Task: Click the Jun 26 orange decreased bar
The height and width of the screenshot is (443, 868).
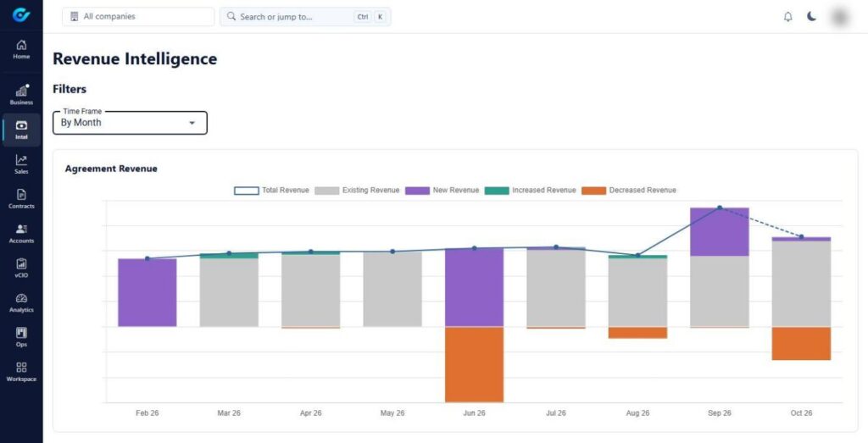Action: point(475,364)
